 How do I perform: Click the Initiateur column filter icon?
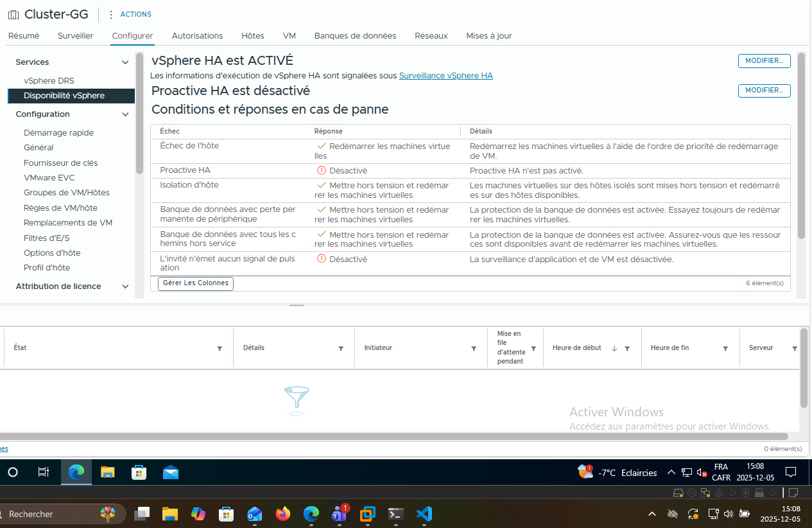pos(474,348)
